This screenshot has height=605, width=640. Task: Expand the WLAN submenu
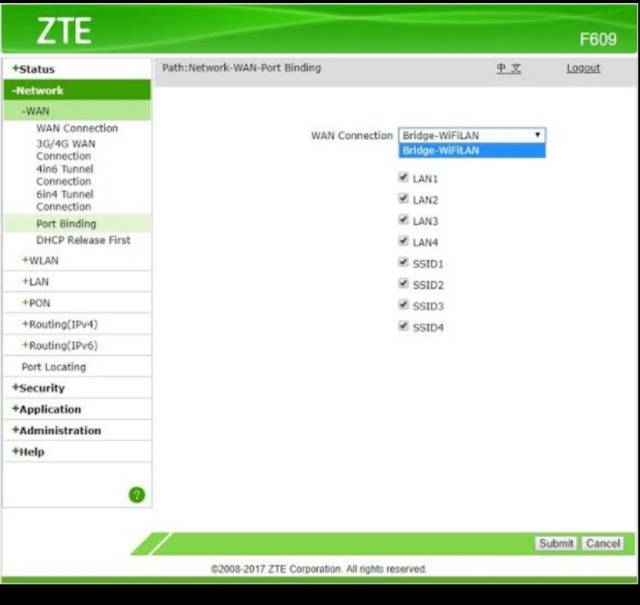tap(78, 260)
